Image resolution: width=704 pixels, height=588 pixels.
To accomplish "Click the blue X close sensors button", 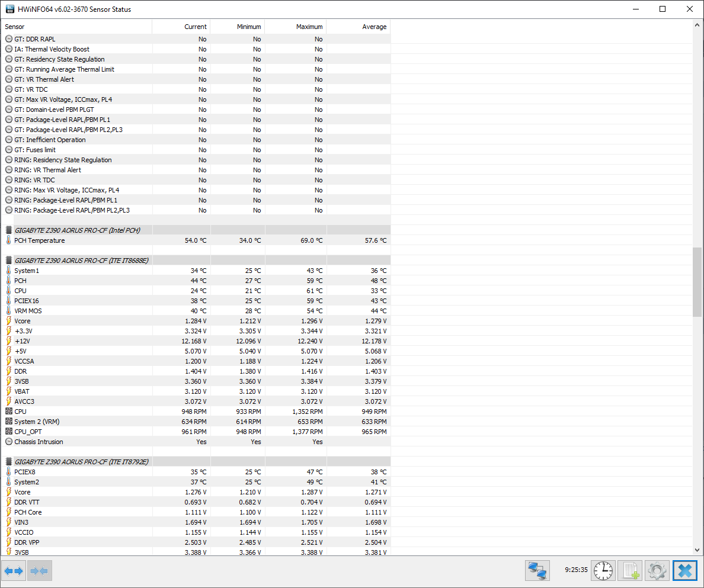I will (684, 571).
